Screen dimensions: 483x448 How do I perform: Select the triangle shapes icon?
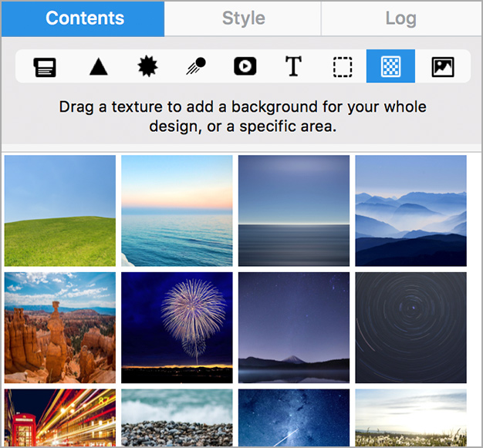pos(99,67)
